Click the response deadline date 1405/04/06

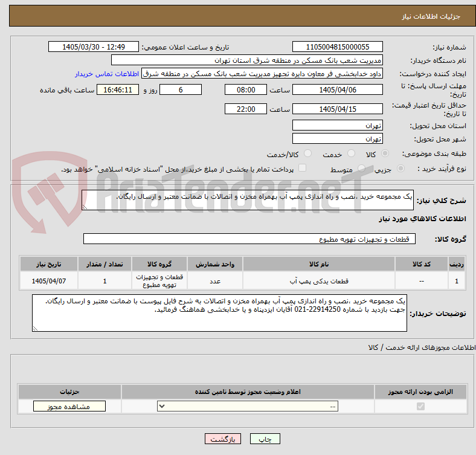(x=337, y=89)
